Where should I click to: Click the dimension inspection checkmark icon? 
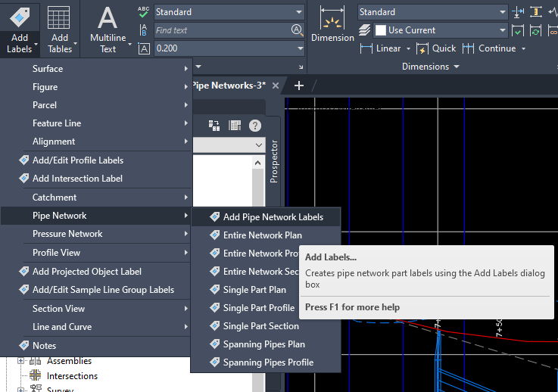[x=518, y=30]
